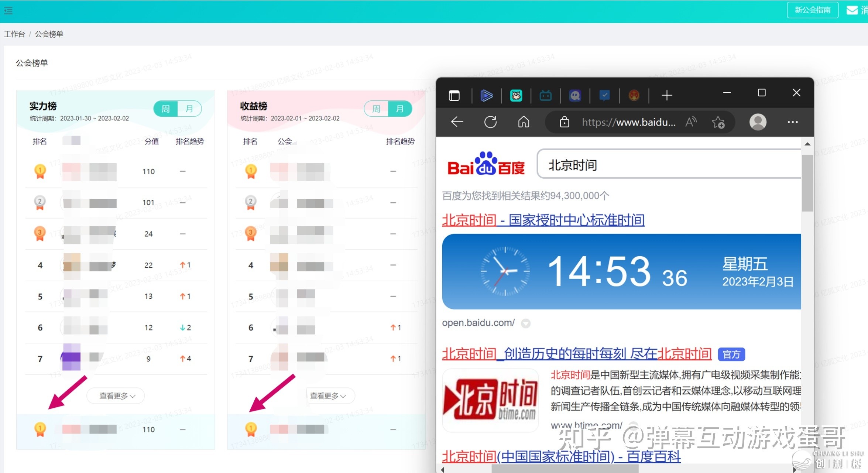Click the analog clock in Beijing time widget
868x473 pixels.
pyautogui.click(x=505, y=271)
